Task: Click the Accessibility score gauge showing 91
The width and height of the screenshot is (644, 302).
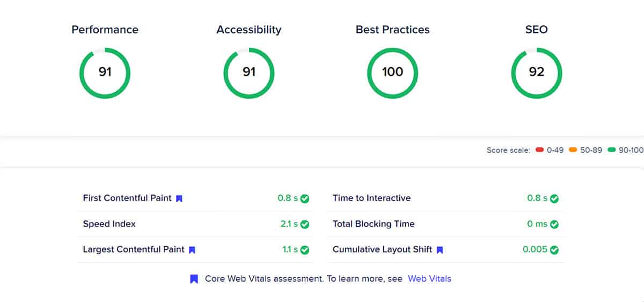Action: pyautogui.click(x=249, y=73)
